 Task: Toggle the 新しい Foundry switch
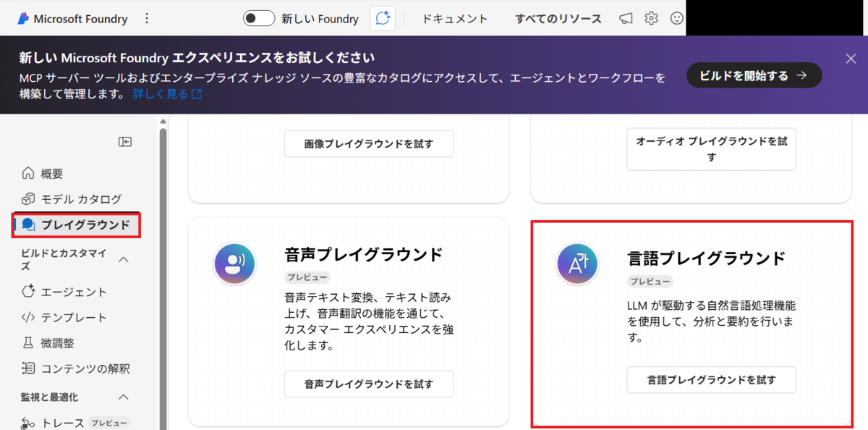pos(259,18)
